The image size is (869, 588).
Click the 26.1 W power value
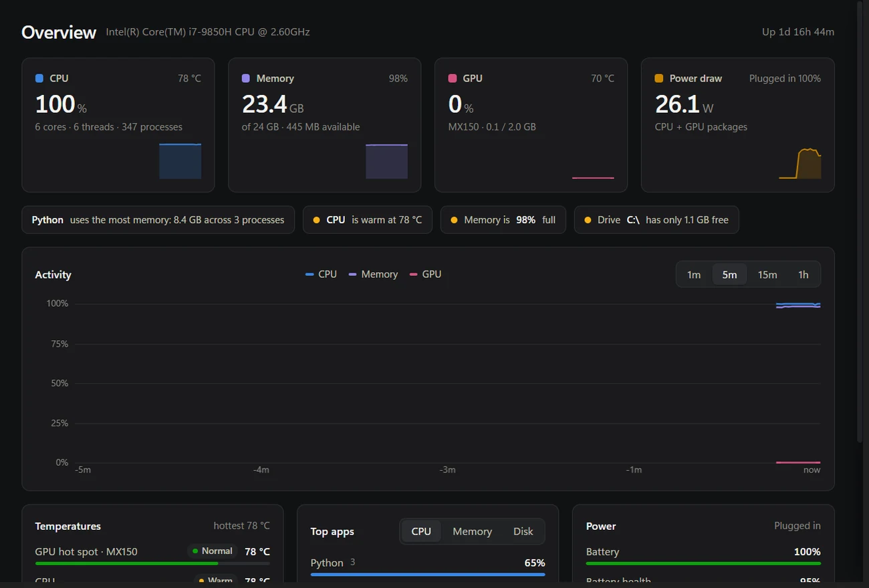(x=685, y=104)
